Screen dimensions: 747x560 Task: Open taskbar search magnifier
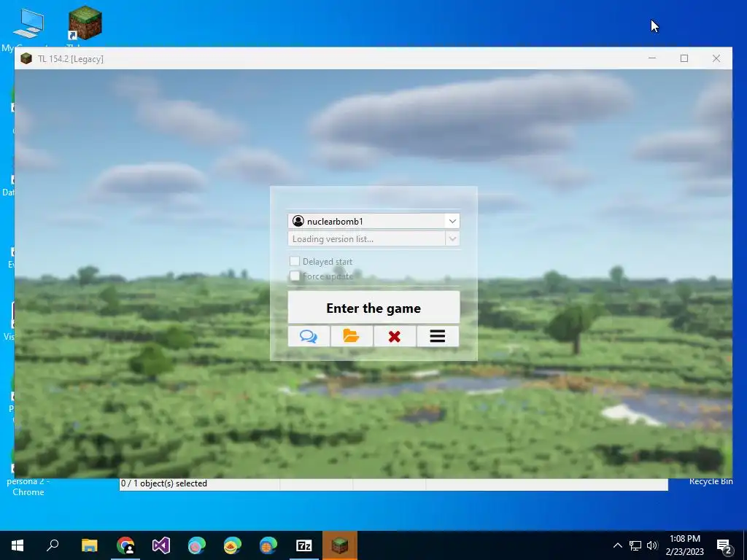tap(53, 545)
